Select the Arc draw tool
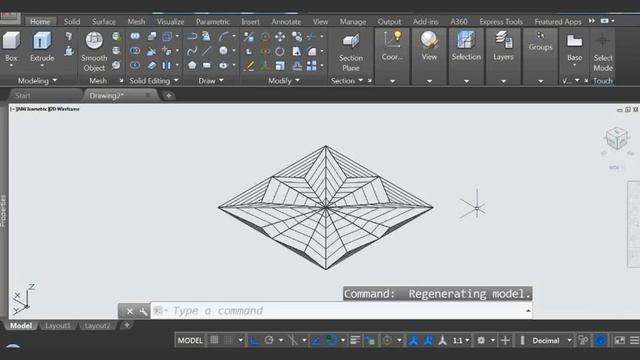 click(x=223, y=36)
